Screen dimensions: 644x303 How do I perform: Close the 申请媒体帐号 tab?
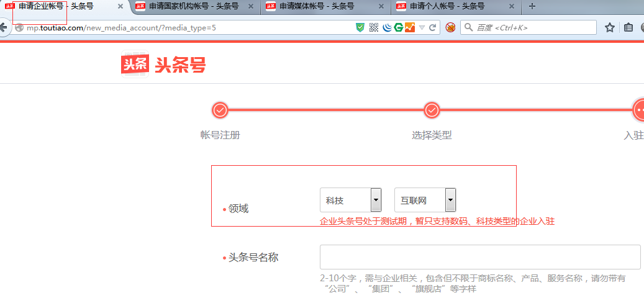click(381, 7)
